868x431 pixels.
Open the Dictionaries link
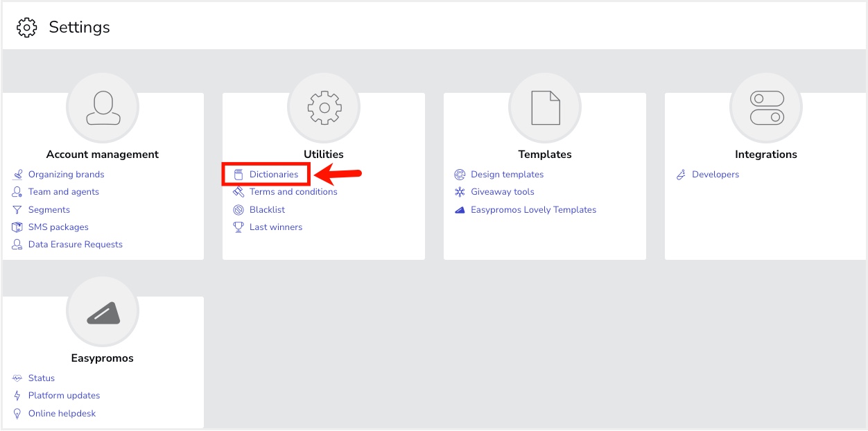pos(274,175)
